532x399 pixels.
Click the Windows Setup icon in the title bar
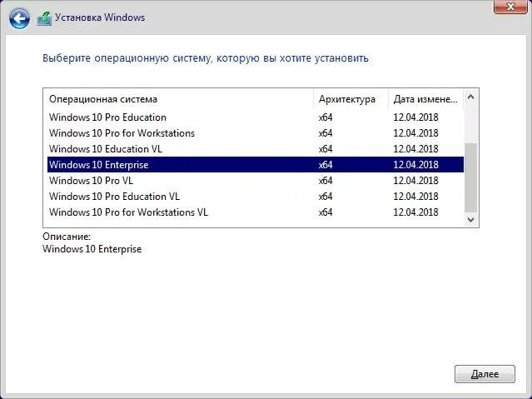[44, 18]
